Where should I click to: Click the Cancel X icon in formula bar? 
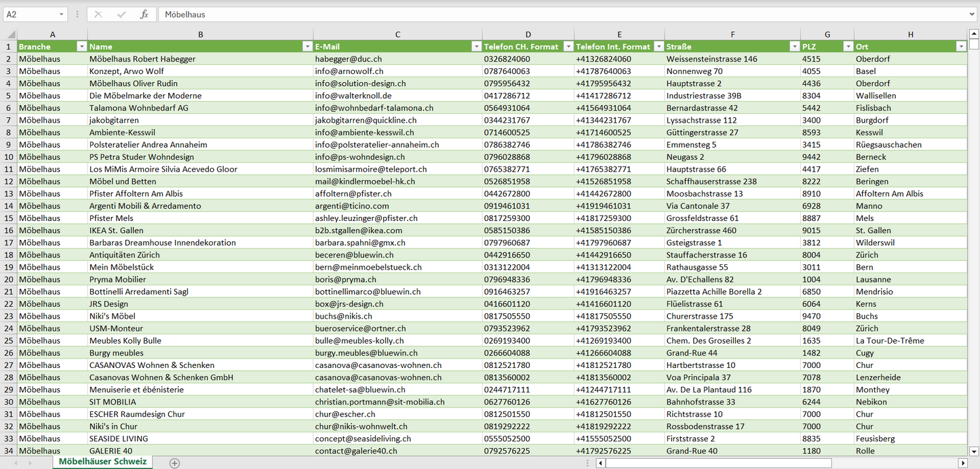[x=98, y=14]
